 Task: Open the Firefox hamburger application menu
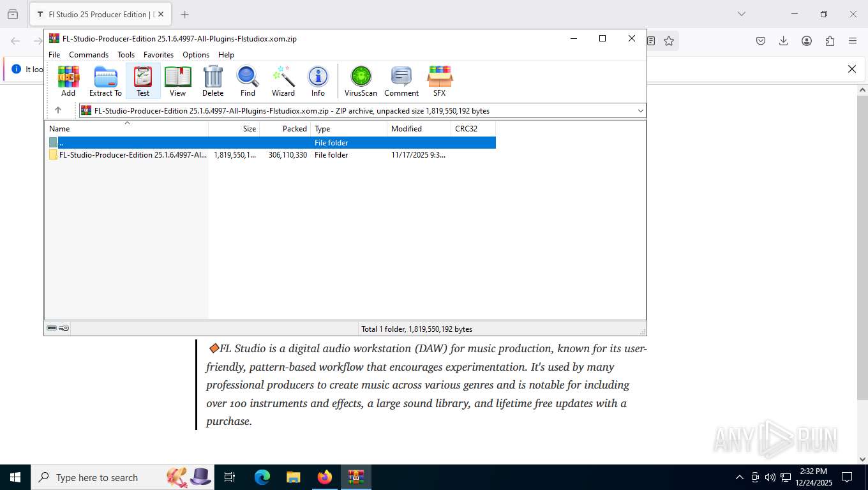pyautogui.click(x=853, y=41)
